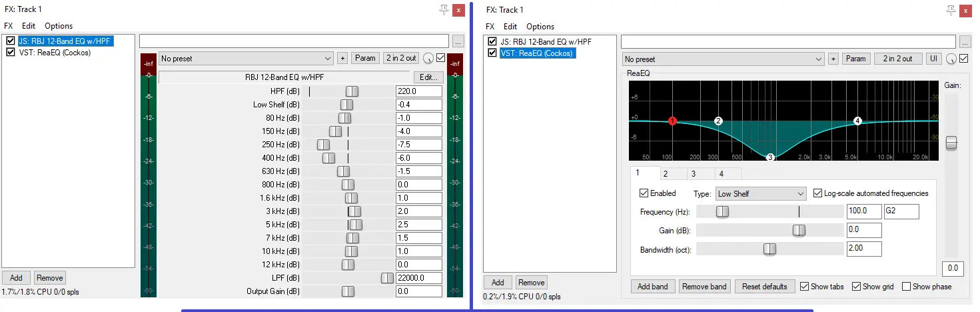
Task: Pin the right ReaEQ FX window on top
Action: [951, 9]
